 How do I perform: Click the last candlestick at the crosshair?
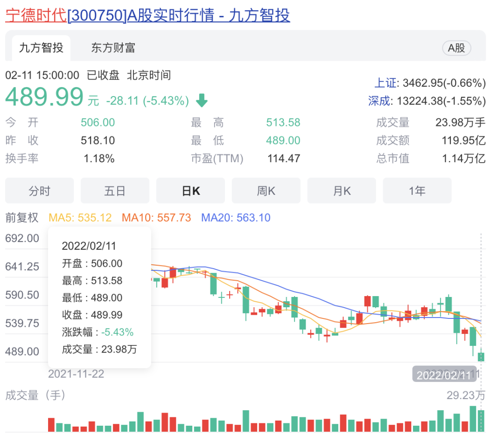(x=481, y=356)
